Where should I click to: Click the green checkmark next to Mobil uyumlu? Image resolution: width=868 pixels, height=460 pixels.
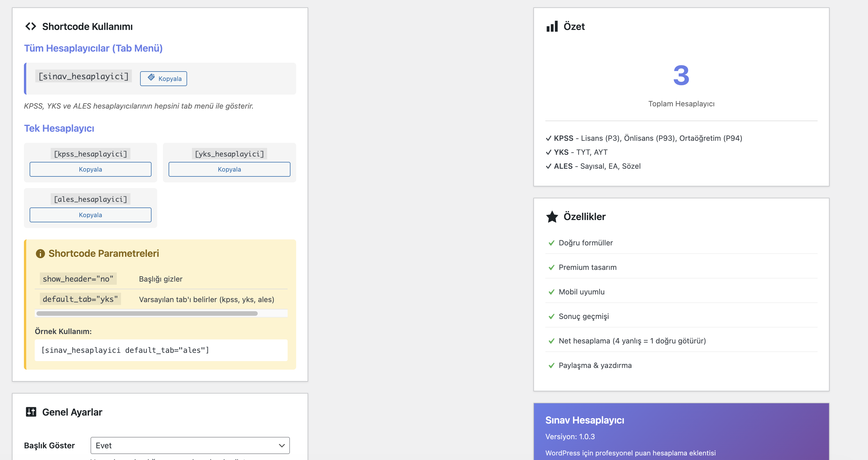tap(551, 292)
